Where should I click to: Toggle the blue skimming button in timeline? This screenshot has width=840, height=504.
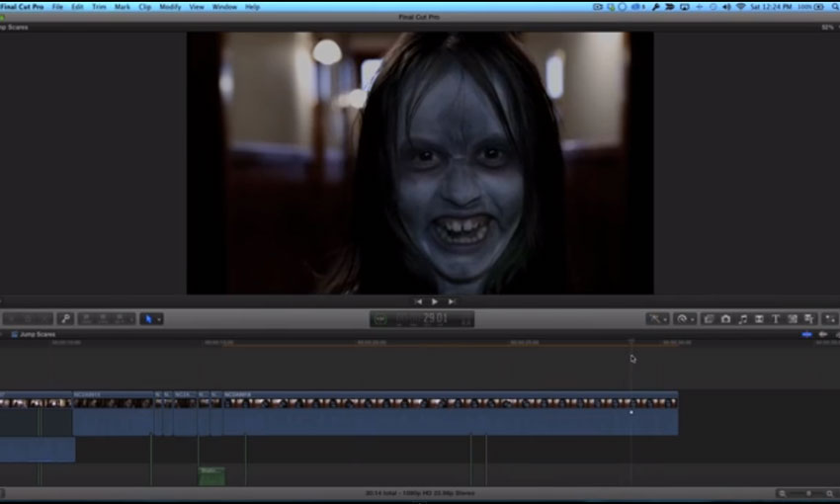click(806, 334)
